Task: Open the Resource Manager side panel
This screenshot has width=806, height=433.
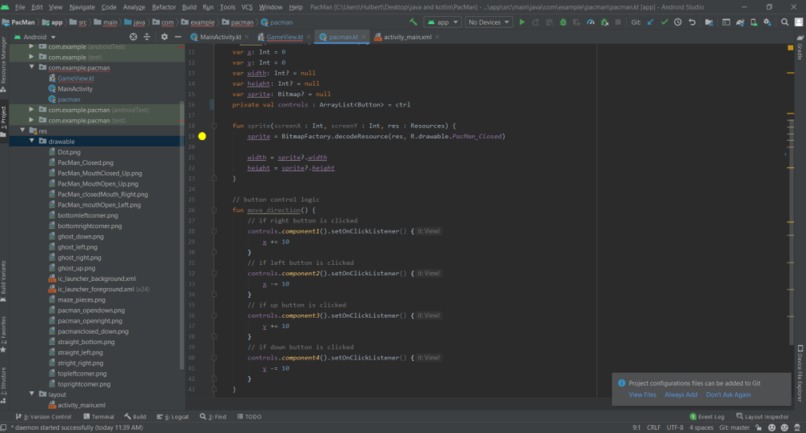Action: (4, 64)
